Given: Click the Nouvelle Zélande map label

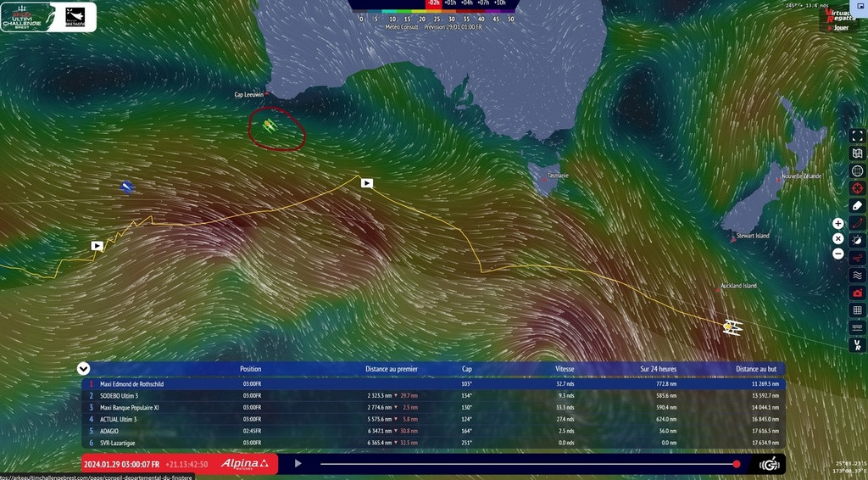Looking at the screenshot, I should click(801, 176).
